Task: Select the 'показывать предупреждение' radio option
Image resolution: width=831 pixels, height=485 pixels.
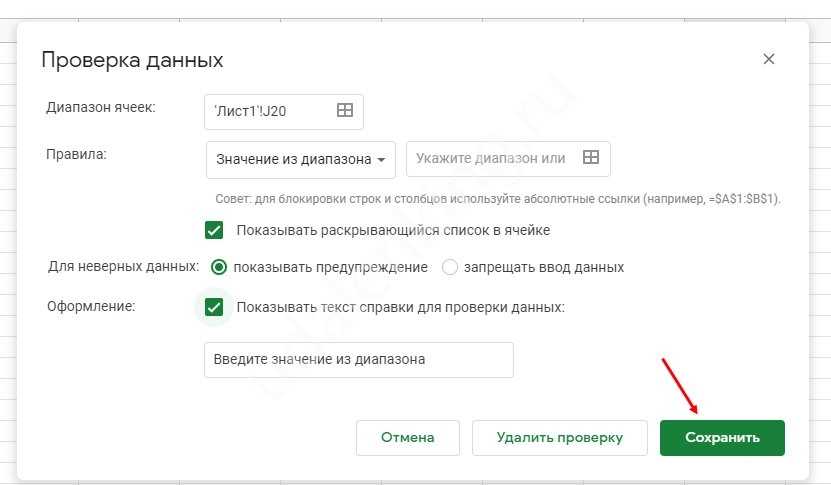Action: click(219, 267)
